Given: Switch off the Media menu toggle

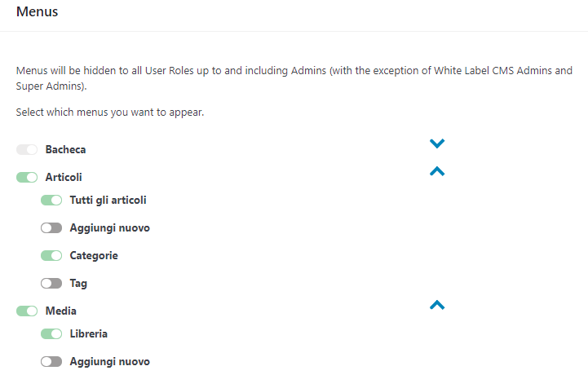Looking at the screenshot, I should coord(27,311).
